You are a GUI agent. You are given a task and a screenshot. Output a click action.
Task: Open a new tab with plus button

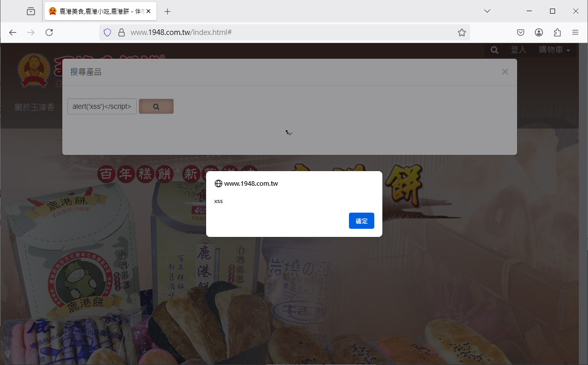tap(168, 12)
